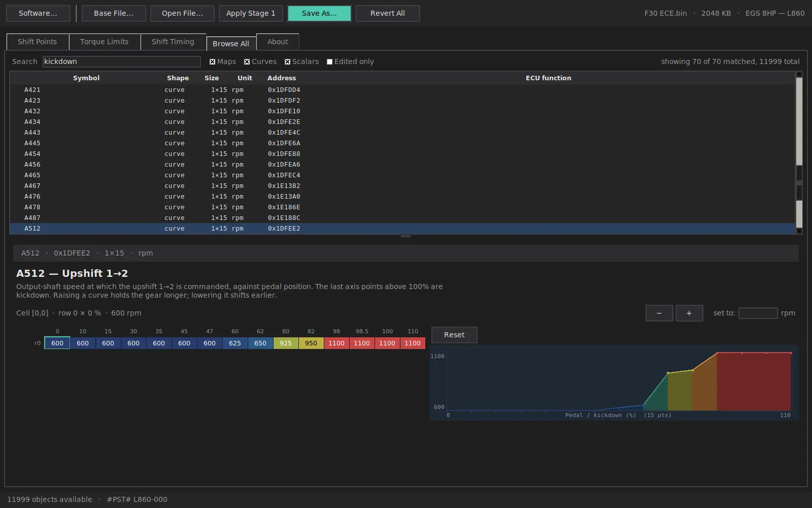Switch to the Shift Points tab
Image resolution: width=812 pixels, height=508 pixels.
pos(37,42)
